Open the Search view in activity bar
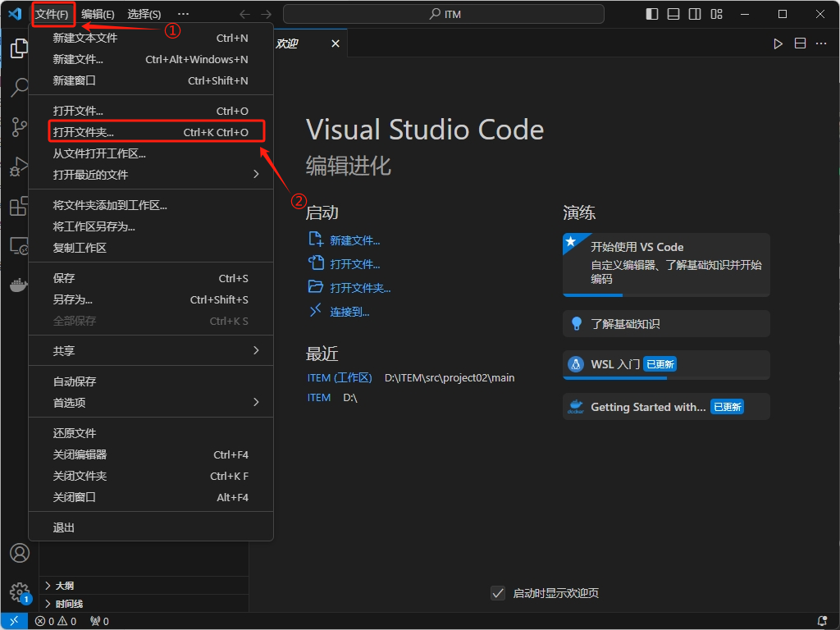Image resolution: width=840 pixels, height=630 pixels. [19, 87]
